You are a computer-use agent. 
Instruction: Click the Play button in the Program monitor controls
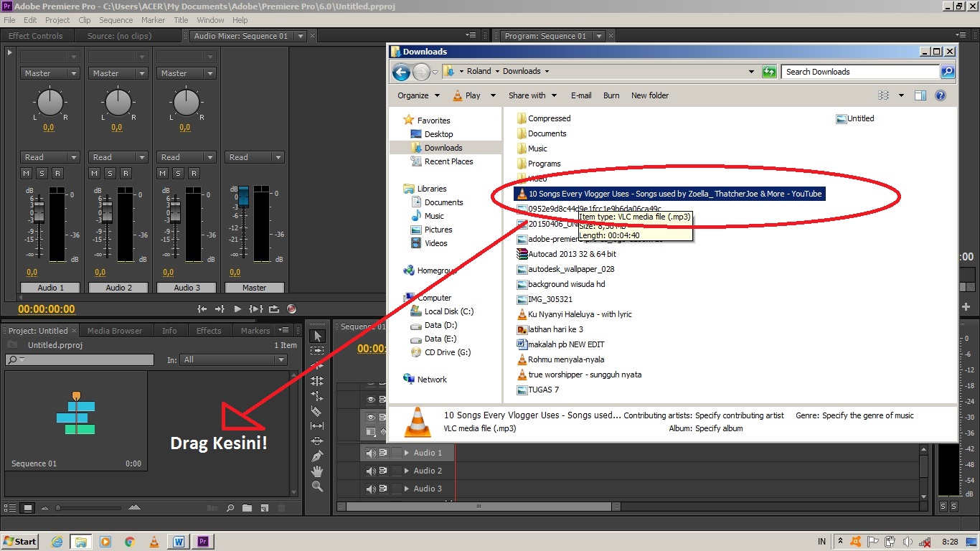(x=237, y=309)
